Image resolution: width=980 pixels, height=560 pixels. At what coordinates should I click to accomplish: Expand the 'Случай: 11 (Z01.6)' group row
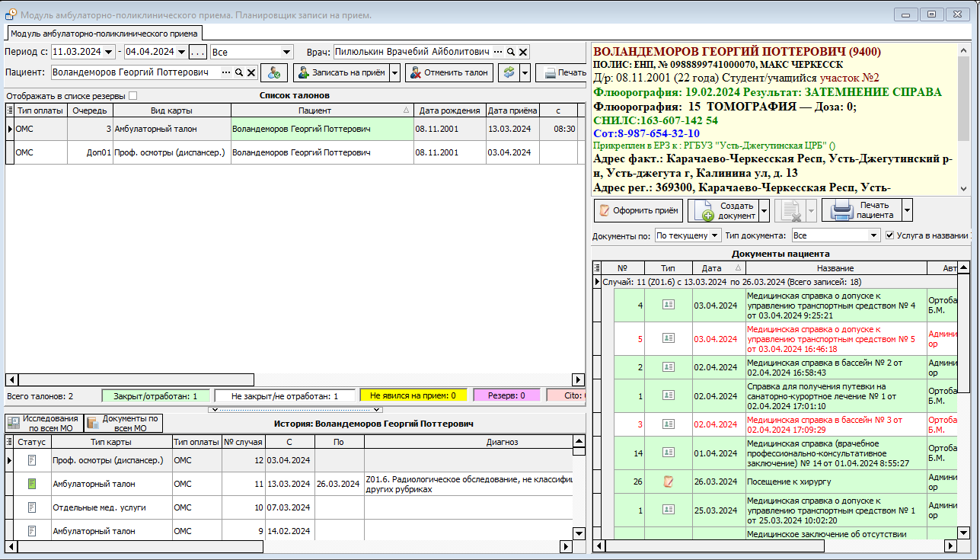[597, 282]
